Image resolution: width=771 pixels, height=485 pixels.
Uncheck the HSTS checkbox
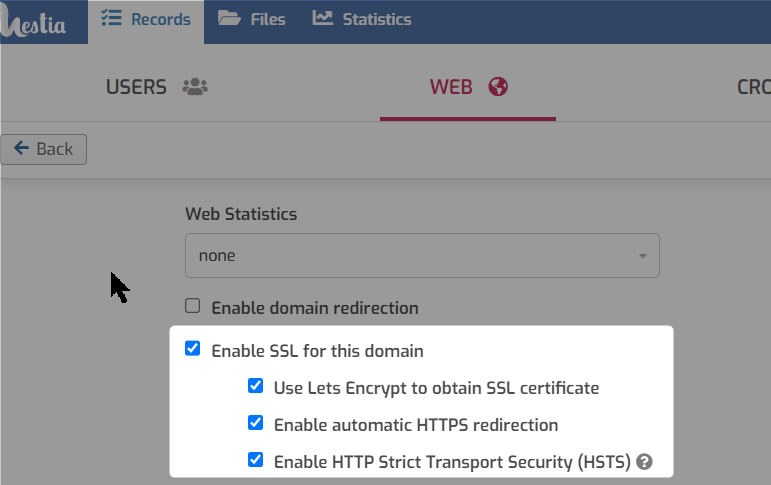click(x=255, y=459)
